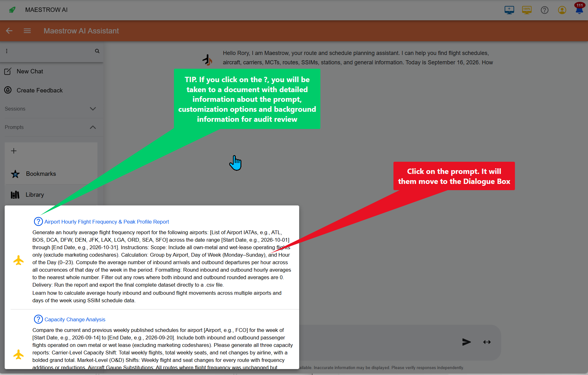Click airplane icon beside Capacity Change prompt
The width and height of the screenshot is (588, 375).
[18, 354]
